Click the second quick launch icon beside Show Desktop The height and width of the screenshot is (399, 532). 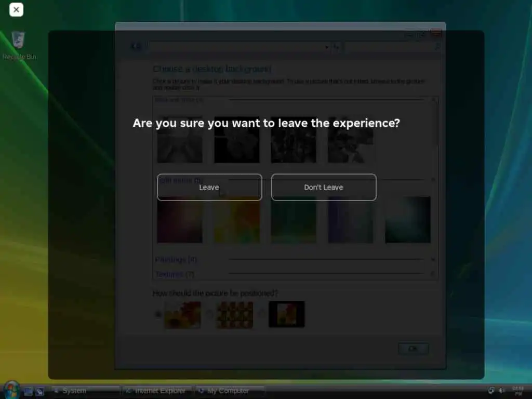pos(39,391)
